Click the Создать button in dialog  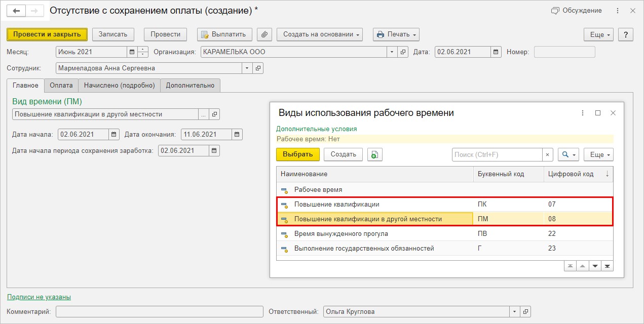click(343, 154)
